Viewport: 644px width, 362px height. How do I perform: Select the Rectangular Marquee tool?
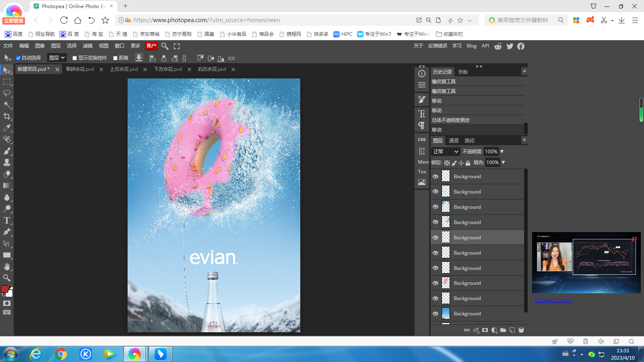pos(7,82)
